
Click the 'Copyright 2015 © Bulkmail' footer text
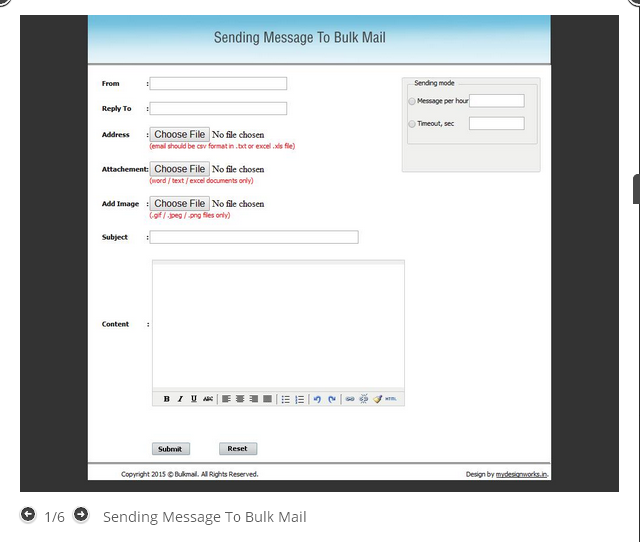coord(189,474)
